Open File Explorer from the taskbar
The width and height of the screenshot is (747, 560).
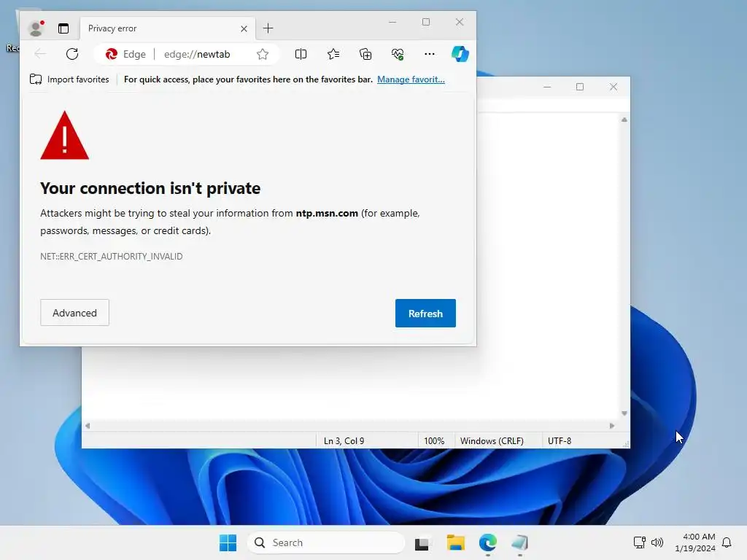[455, 542]
